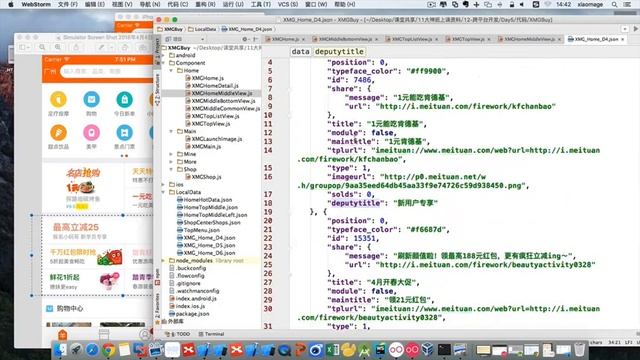Screen dimensions: 640x360
Task: Open Finder from the Dock
Action: (60, 350)
